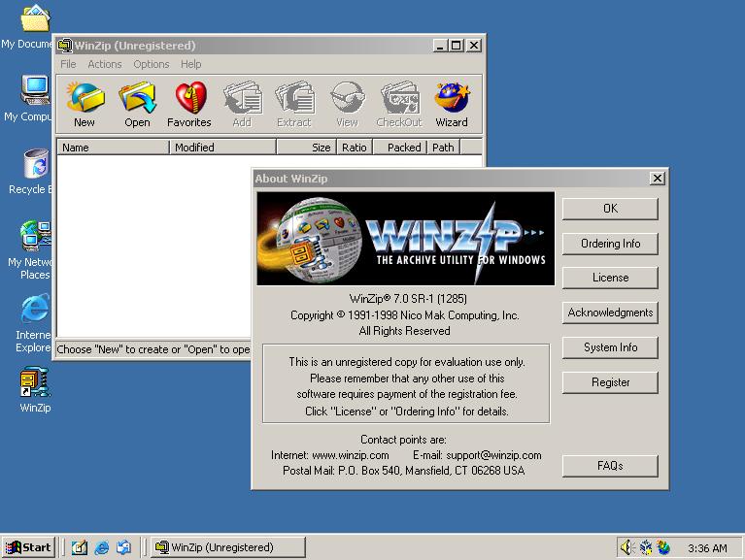
Task: Click the Ordering Info button
Action: point(610,244)
